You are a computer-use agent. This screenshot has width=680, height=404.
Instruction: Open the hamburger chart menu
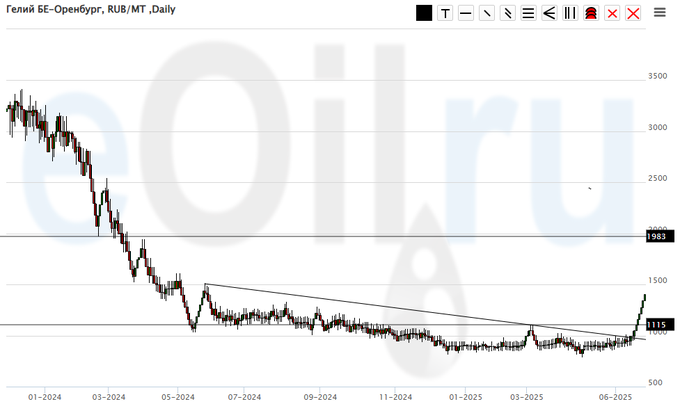coord(660,13)
